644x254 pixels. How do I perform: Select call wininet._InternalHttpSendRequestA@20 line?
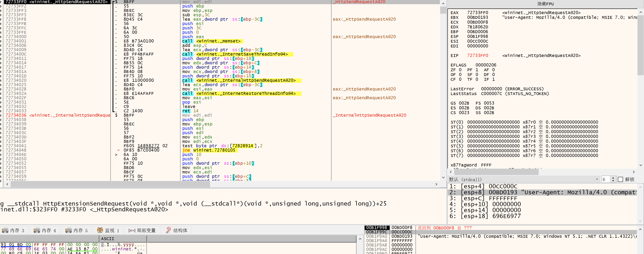242,80
